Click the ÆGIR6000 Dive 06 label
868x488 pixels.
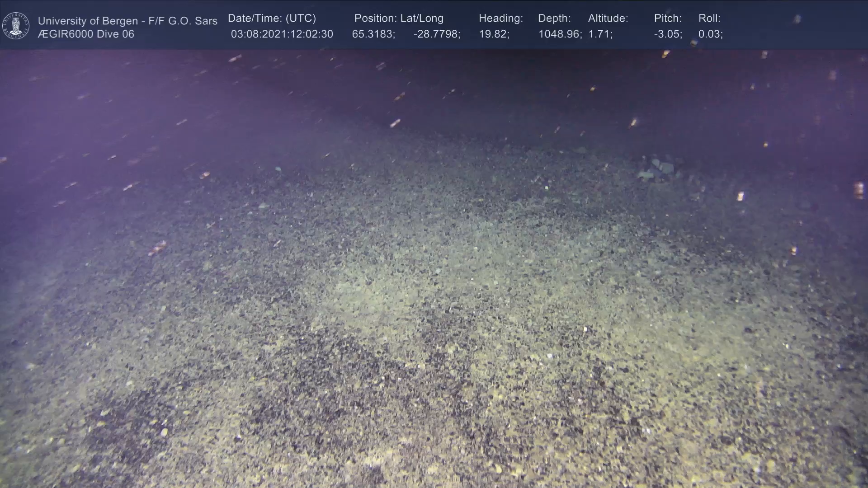click(86, 34)
